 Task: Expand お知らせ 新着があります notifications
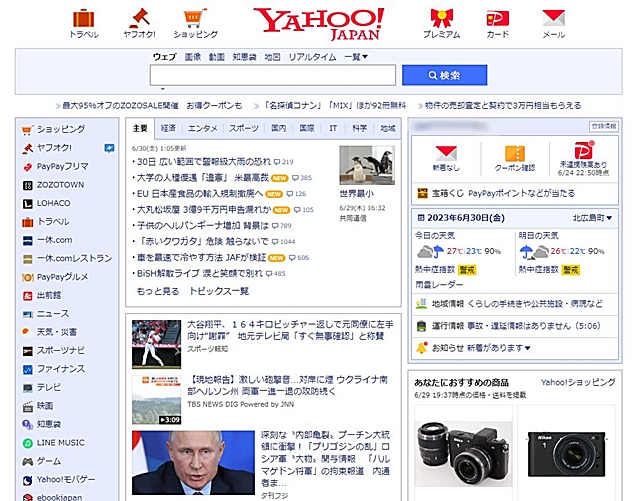(481, 348)
